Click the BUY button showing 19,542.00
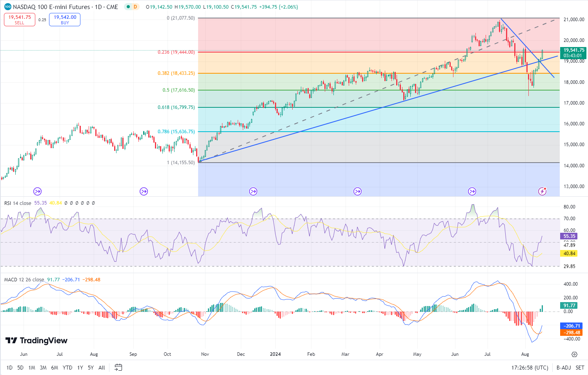Viewport: 588px width, 375px height. (x=64, y=19)
